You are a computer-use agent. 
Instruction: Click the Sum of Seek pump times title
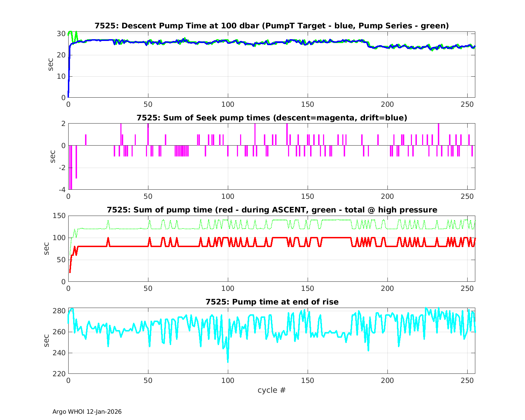click(272, 118)
